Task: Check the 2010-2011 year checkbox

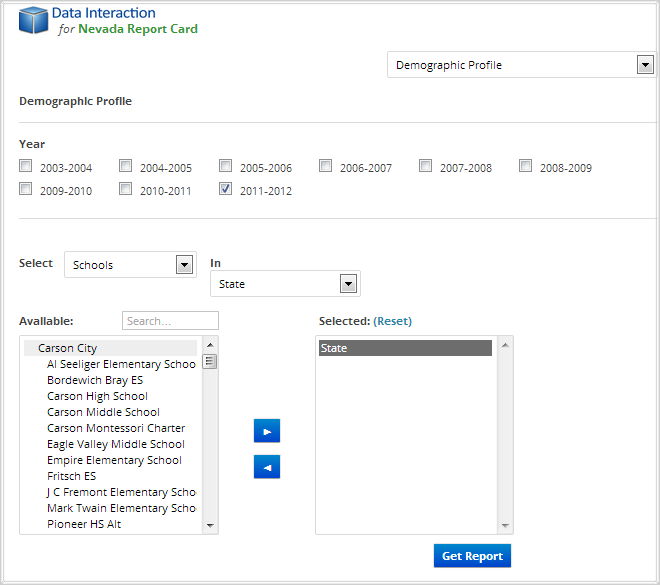Action: (x=125, y=189)
